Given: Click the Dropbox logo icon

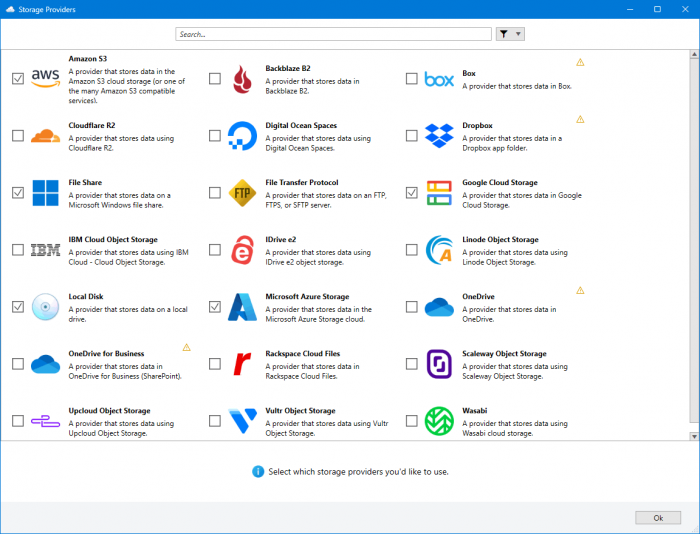Looking at the screenshot, I should point(439,135).
